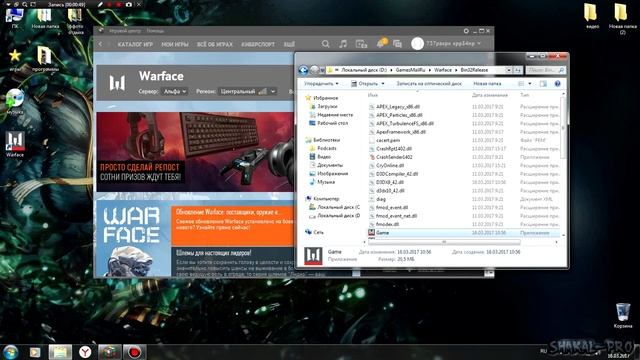The image size is (640, 360).
Task: Click the screen broadcast icon next to music
Action: tap(361, 44)
